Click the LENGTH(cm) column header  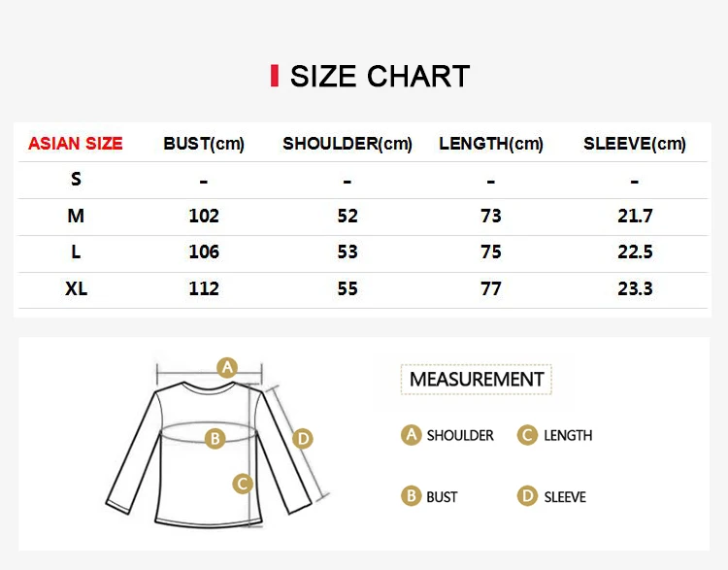491,144
